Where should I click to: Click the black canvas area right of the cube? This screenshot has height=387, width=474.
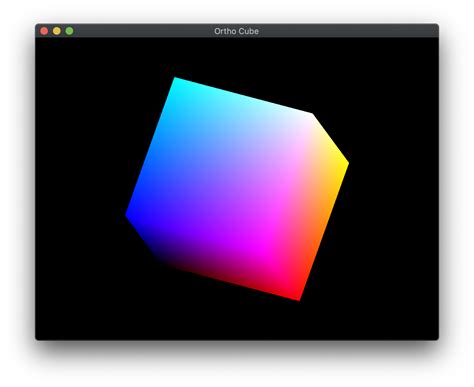coord(393,188)
